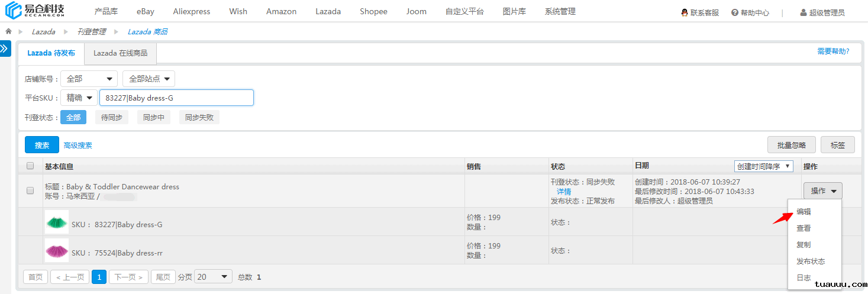Switch to Lazada 在线商品 tab
This screenshot has width=868, height=294.
point(120,53)
